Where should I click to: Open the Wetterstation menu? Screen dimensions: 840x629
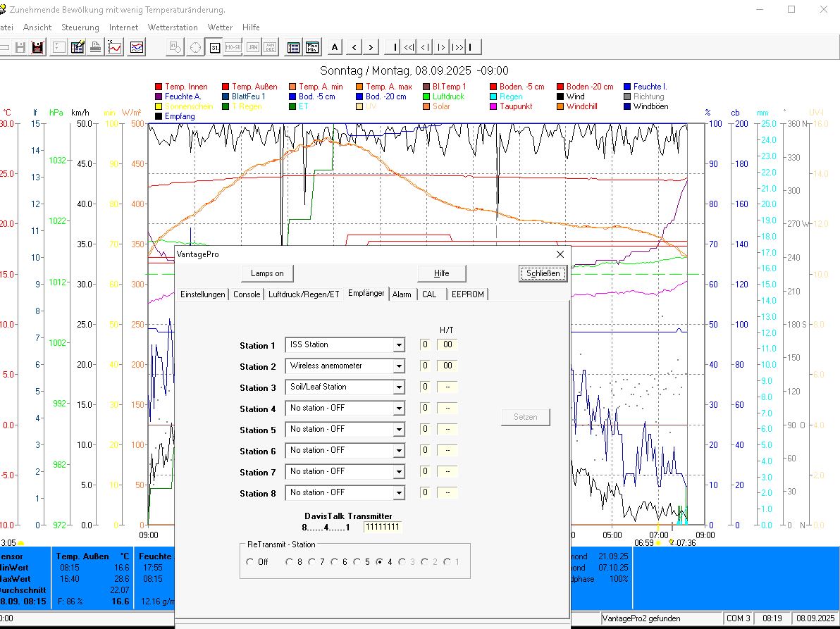[x=173, y=27]
